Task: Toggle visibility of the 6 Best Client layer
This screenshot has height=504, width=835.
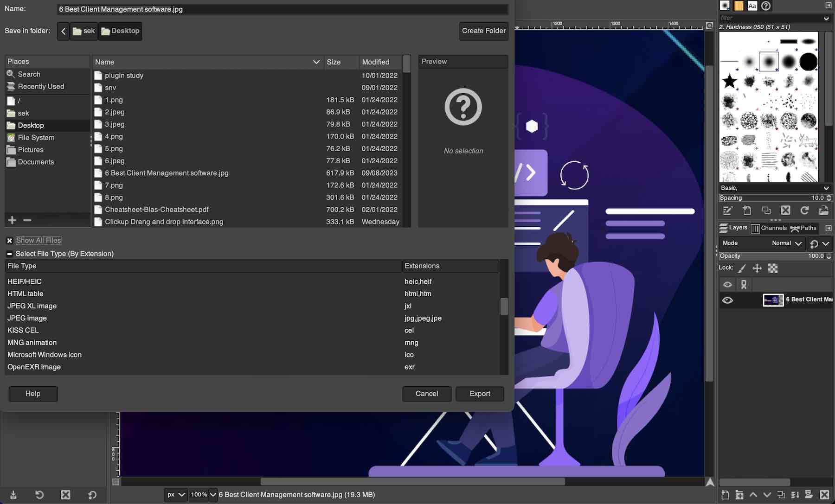Action: (x=727, y=300)
